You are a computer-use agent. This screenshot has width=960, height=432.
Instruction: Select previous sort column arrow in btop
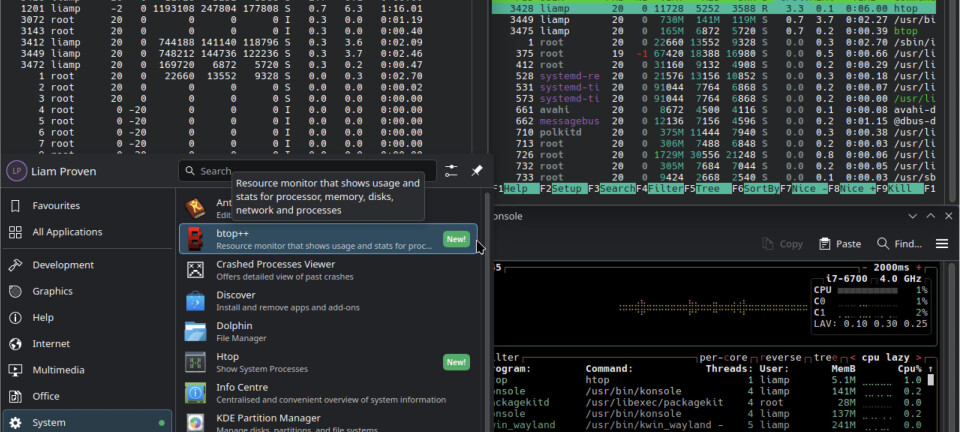(x=853, y=357)
